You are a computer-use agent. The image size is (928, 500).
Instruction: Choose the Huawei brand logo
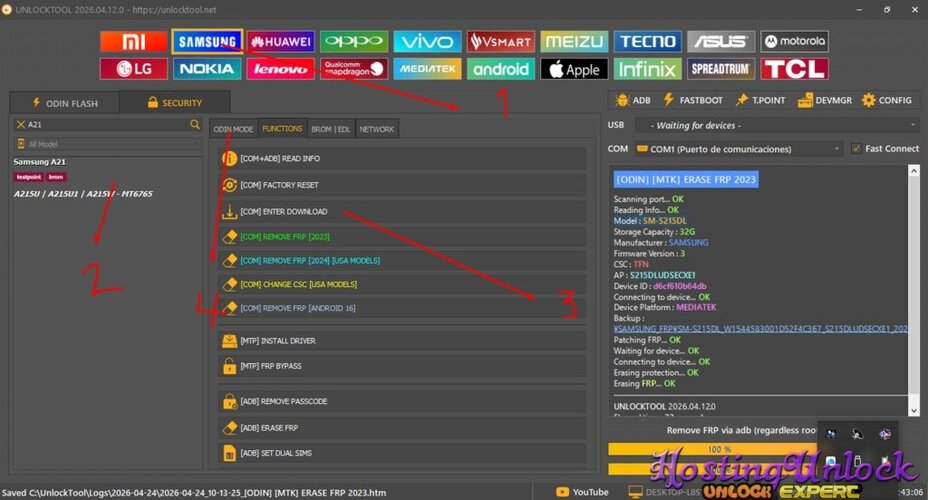coord(281,41)
